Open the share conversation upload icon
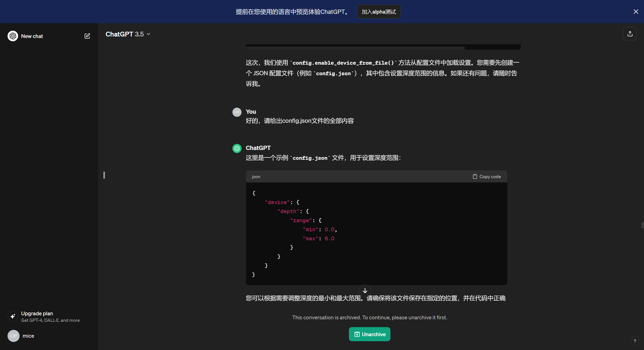 pos(630,34)
